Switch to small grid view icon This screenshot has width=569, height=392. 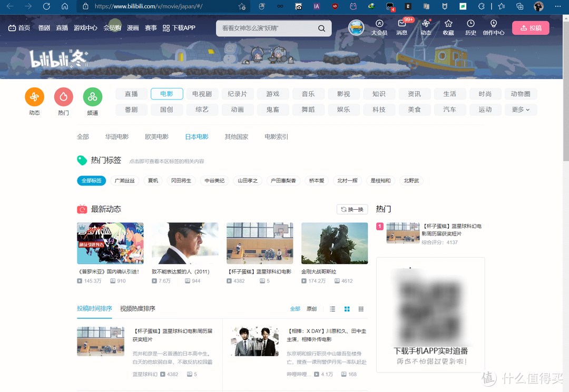pos(361,309)
